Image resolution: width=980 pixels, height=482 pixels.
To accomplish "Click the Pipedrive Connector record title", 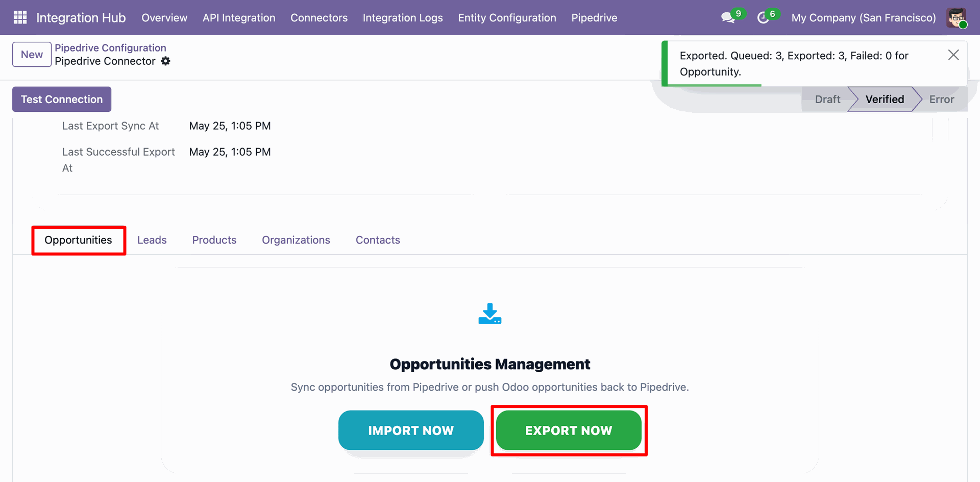I will click(105, 61).
